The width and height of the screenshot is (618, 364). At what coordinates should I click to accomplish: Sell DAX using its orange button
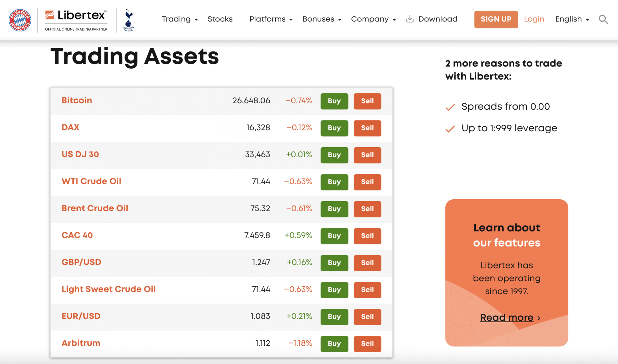coord(367,128)
